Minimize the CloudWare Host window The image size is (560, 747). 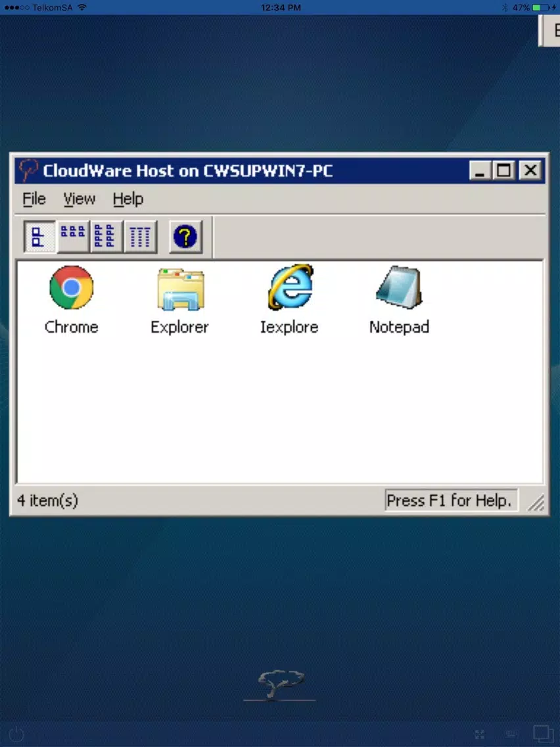tap(480, 170)
